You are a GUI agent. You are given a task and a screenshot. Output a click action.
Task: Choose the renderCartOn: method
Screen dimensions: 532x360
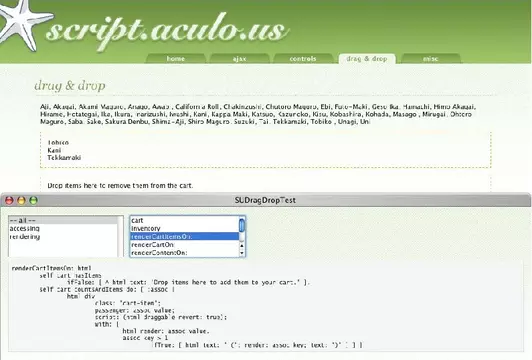click(185, 245)
